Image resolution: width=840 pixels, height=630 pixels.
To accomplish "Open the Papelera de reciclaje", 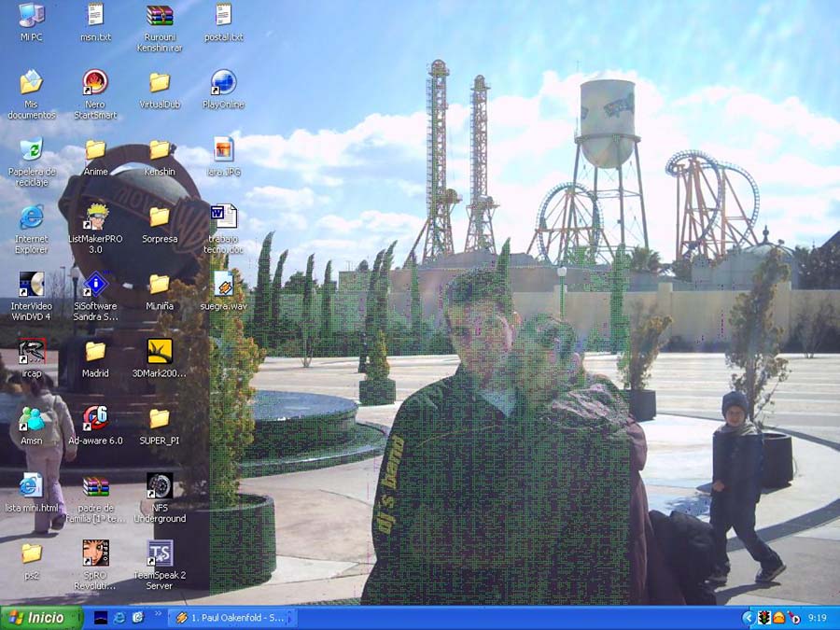I will (x=31, y=150).
